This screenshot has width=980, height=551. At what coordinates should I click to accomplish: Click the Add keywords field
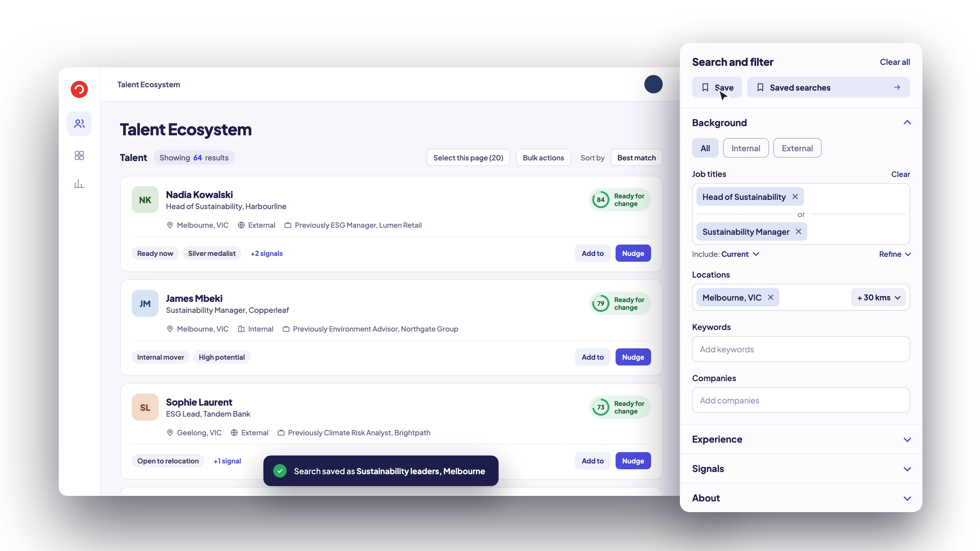801,349
